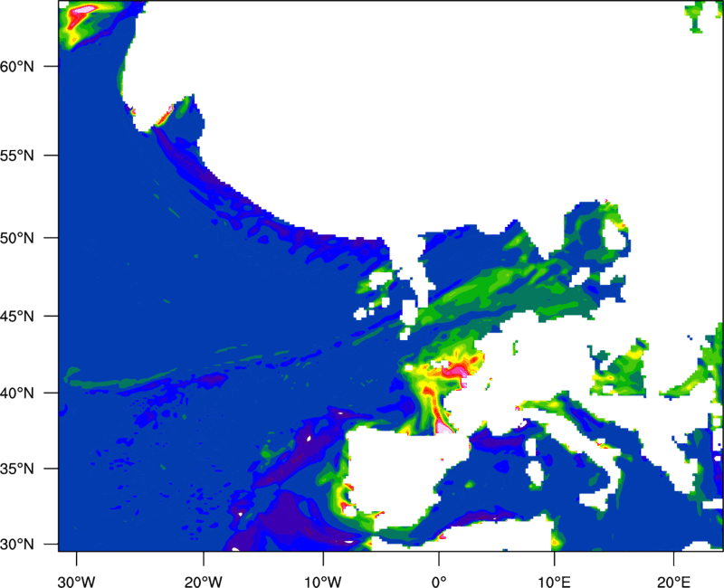Click the 20°W longitude label

204,582
